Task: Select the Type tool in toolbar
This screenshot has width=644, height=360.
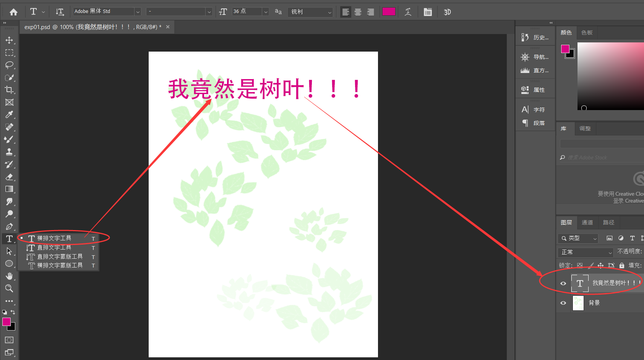Action: point(9,239)
